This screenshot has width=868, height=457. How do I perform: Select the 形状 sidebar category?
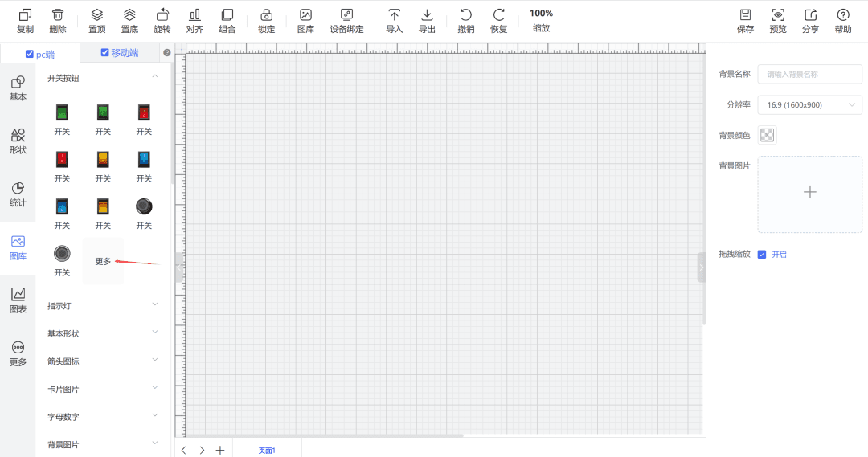18,141
